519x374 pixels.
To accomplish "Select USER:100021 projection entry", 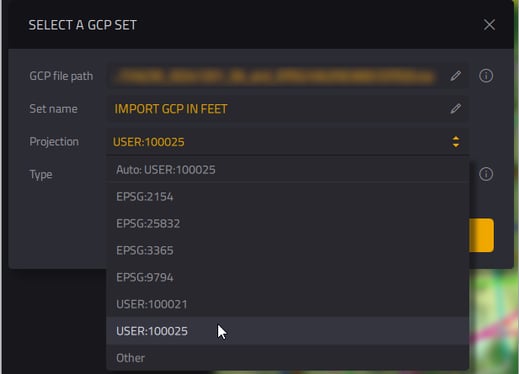I will click(x=288, y=304).
